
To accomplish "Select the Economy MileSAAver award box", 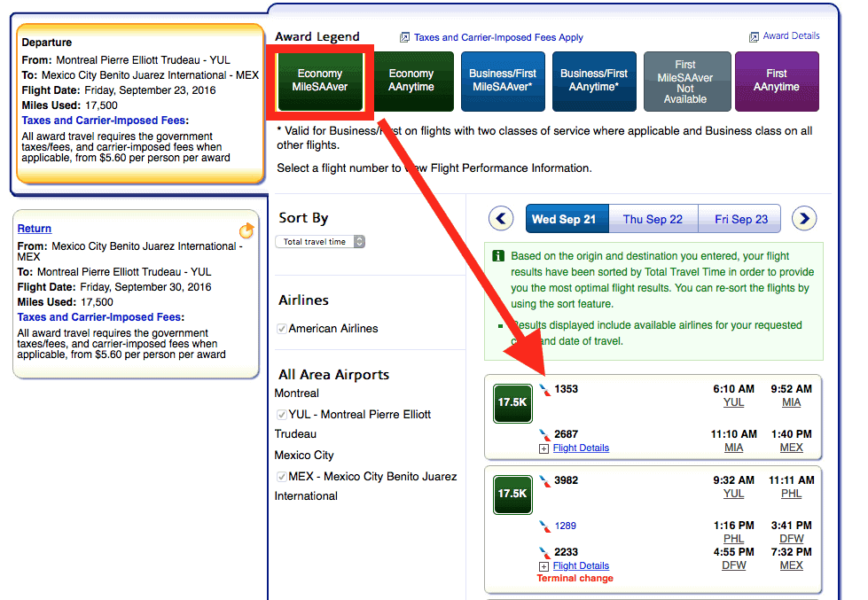I will click(x=320, y=81).
